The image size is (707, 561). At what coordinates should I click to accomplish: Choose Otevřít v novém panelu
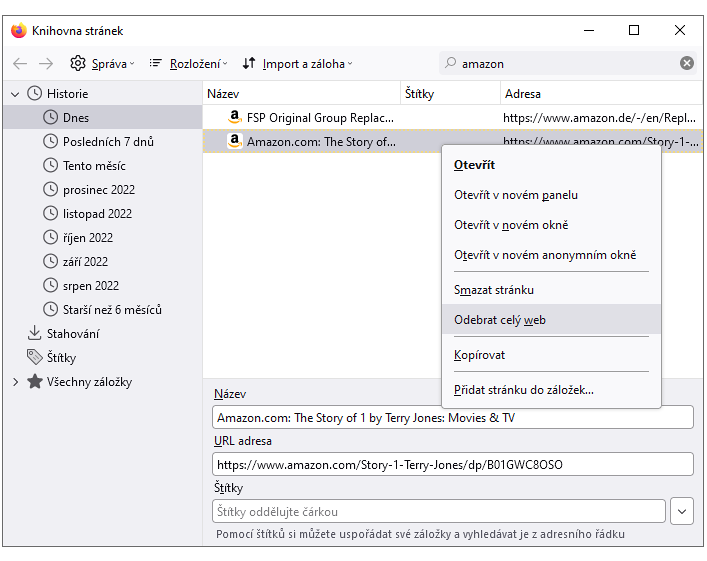tap(551, 195)
